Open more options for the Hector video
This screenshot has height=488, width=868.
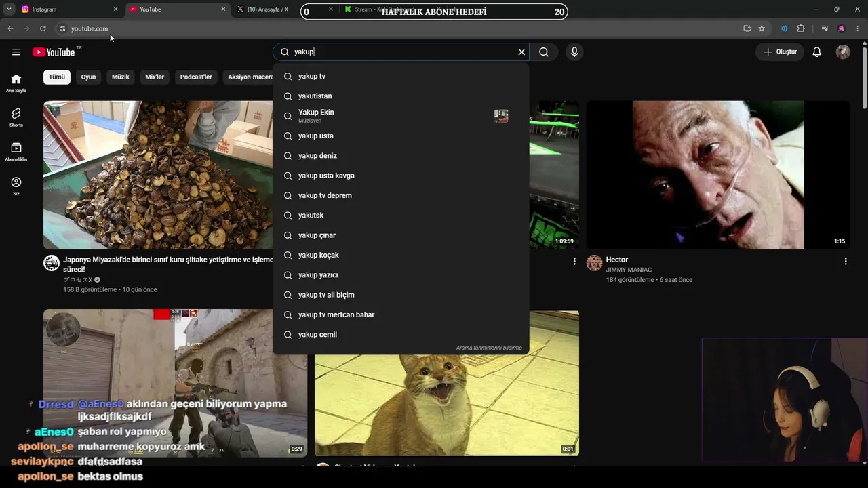coord(846,261)
